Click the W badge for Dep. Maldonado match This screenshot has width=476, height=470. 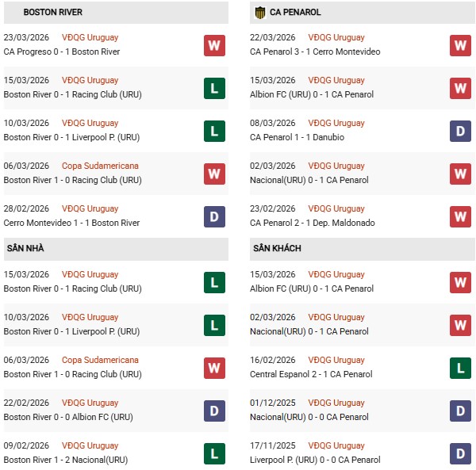coord(460,216)
